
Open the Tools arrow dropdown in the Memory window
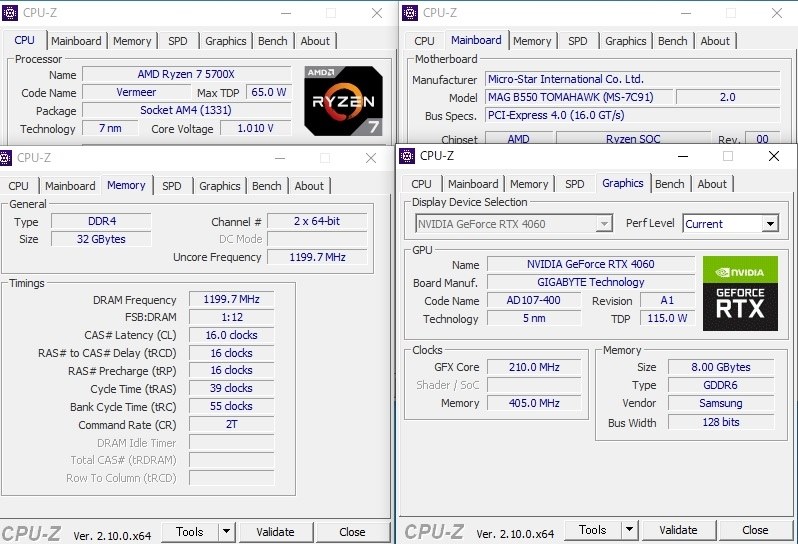point(226,532)
